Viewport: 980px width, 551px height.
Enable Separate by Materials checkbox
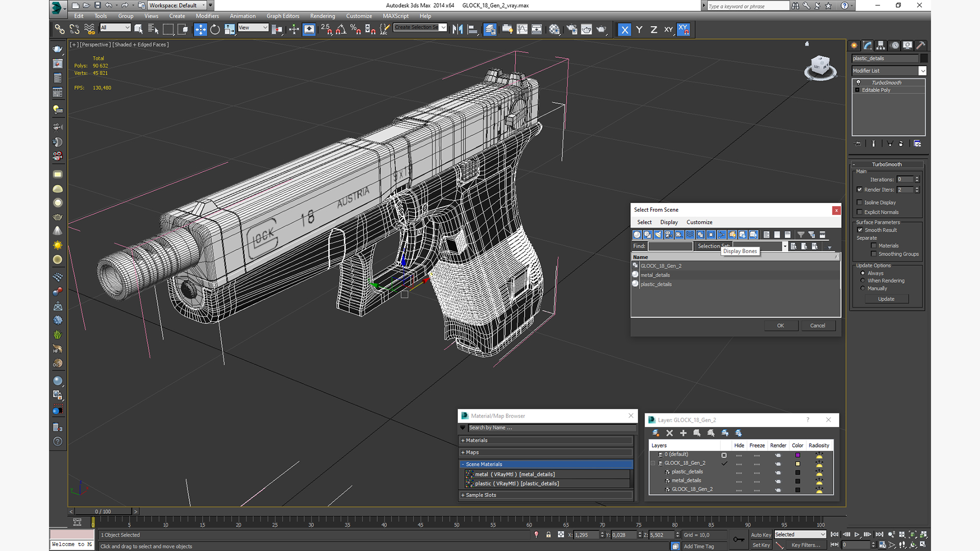[874, 246]
